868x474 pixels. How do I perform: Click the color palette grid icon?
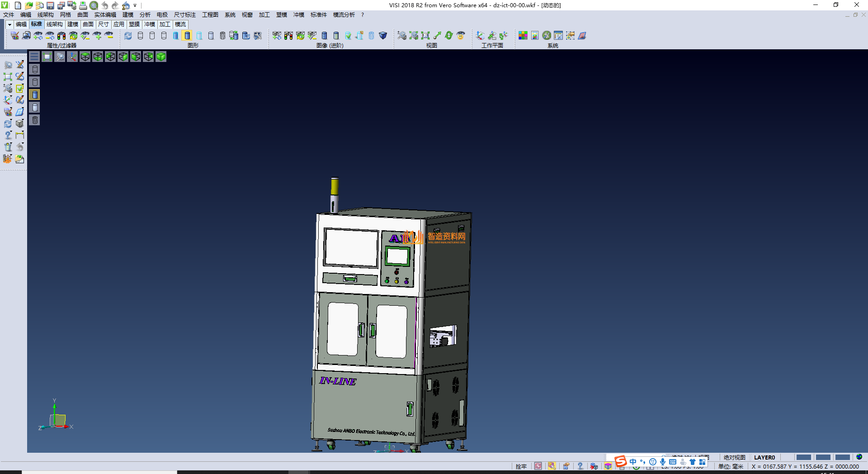(523, 35)
